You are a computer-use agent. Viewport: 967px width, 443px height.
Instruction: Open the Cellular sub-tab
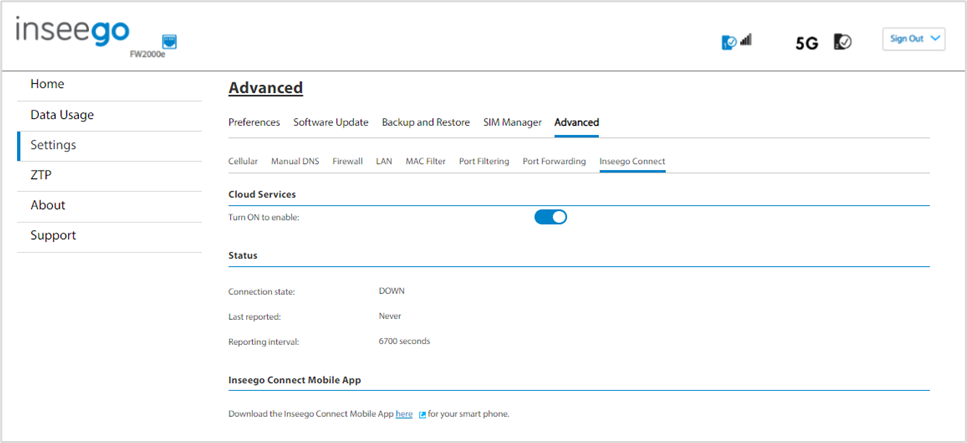point(243,161)
